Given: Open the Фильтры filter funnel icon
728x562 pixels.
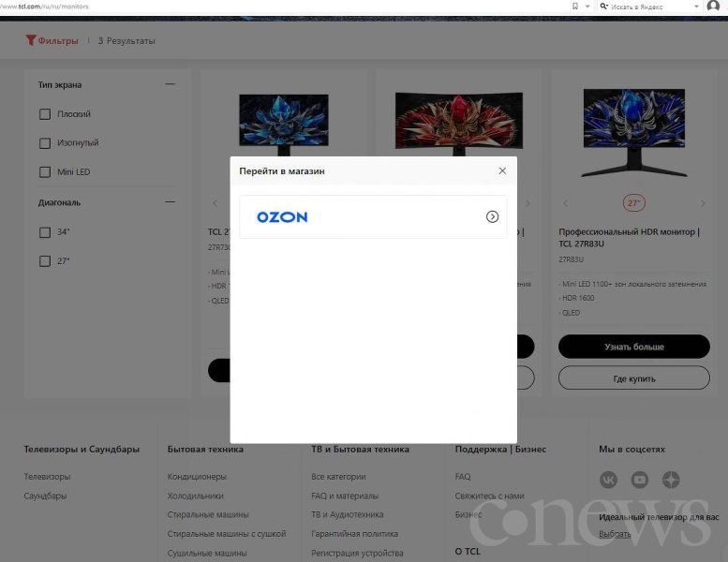Looking at the screenshot, I should click(x=30, y=40).
